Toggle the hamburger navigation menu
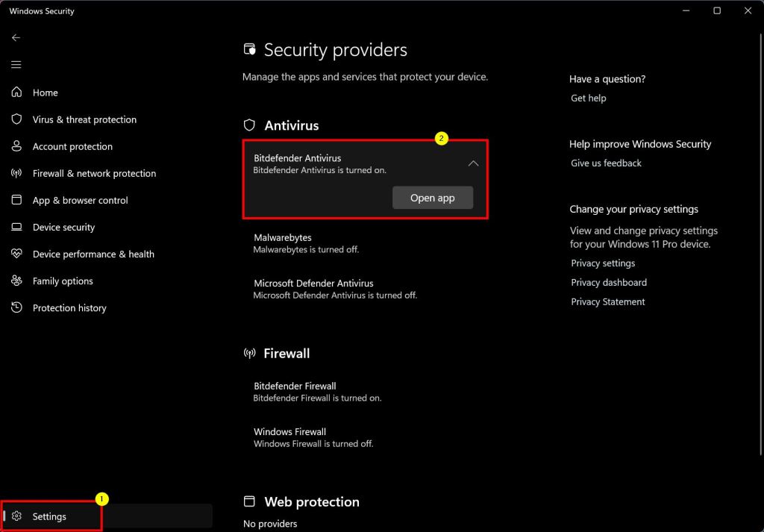The image size is (764, 532). (x=16, y=64)
